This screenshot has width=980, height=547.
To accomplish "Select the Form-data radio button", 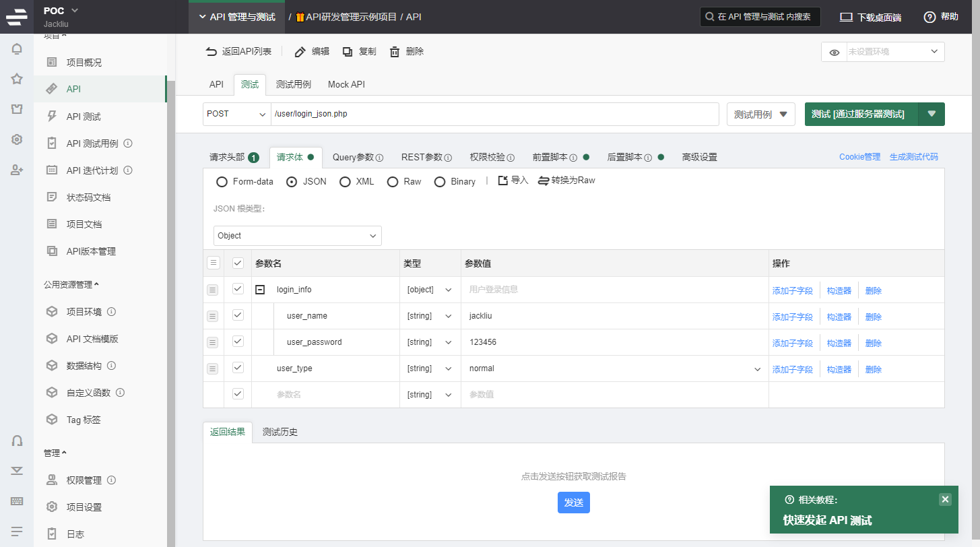I will pos(222,182).
